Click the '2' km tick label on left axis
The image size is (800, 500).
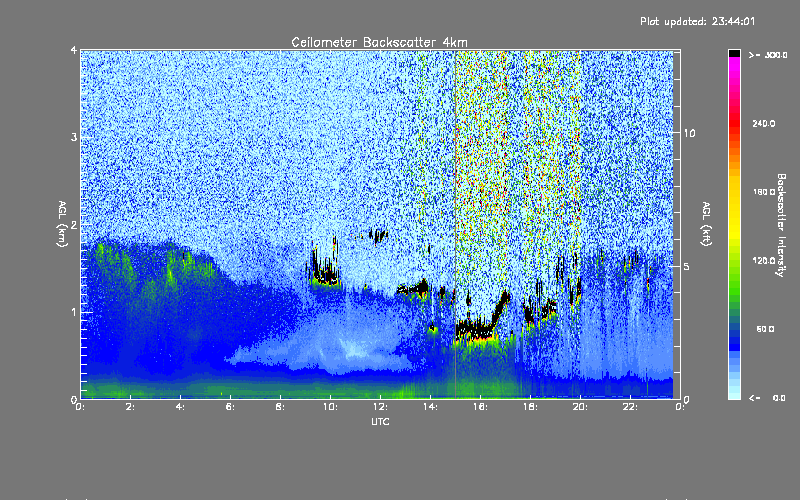pyautogui.click(x=74, y=224)
